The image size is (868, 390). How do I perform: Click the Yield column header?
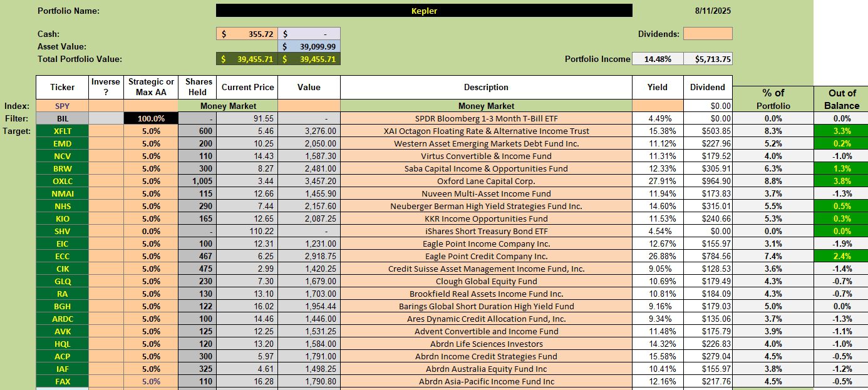[658, 87]
